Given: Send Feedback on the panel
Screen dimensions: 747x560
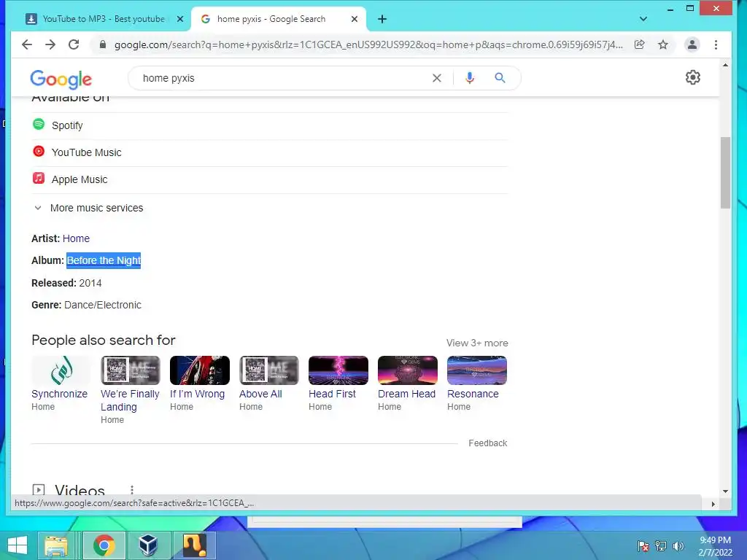Looking at the screenshot, I should [x=488, y=443].
